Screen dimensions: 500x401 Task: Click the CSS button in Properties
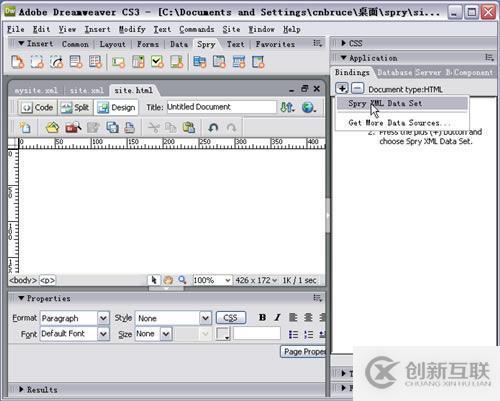(231, 318)
